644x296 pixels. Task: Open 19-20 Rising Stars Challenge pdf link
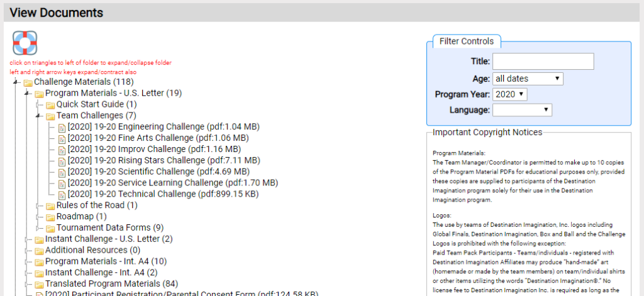164,160
